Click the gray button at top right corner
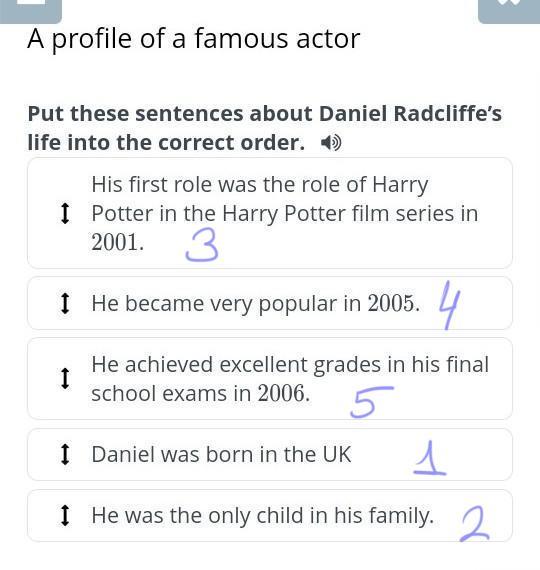The image size is (540, 570). click(509, 11)
